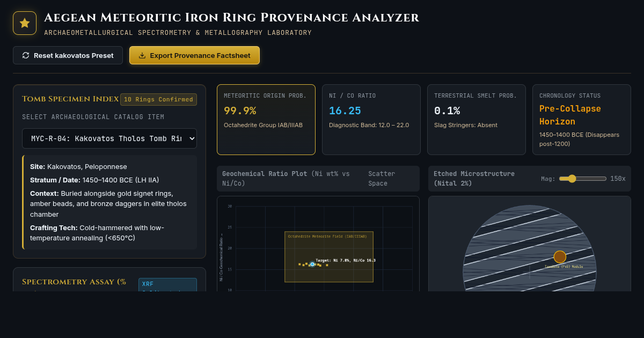This screenshot has height=338, width=644.
Task: Click the 1450–1400 BCE disappears post-1200 note
Action: 579,139
